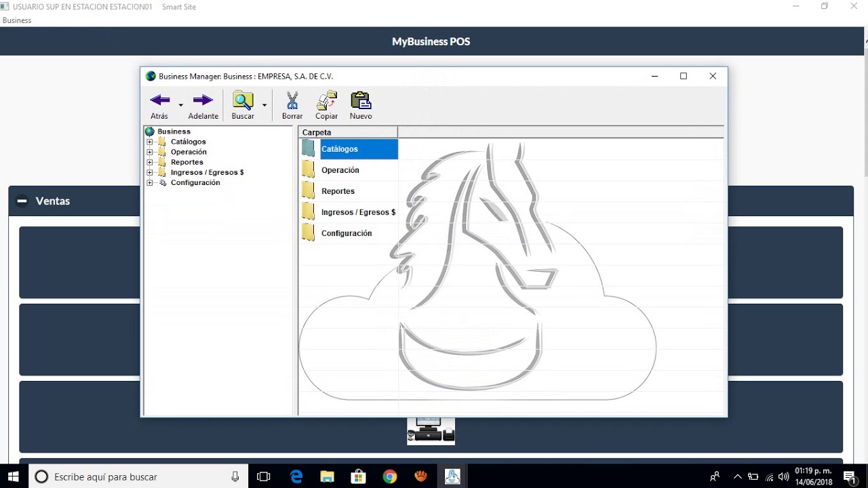Viewport: 868px width, 488px height.
Task: Expand the Operación tree node
Action: tap(150, 152)
